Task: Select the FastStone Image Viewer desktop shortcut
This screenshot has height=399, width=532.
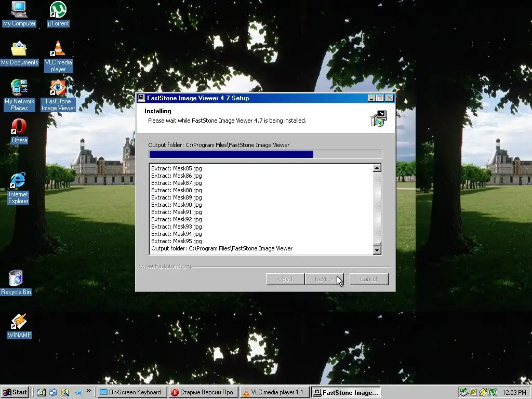Action: tap(58, 96)
